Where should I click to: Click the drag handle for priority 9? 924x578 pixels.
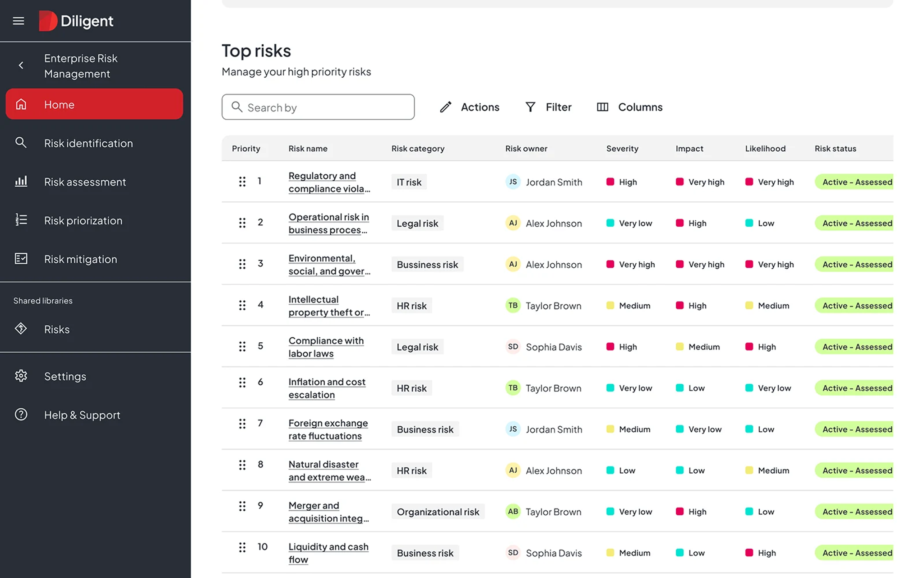coord(242,506)
